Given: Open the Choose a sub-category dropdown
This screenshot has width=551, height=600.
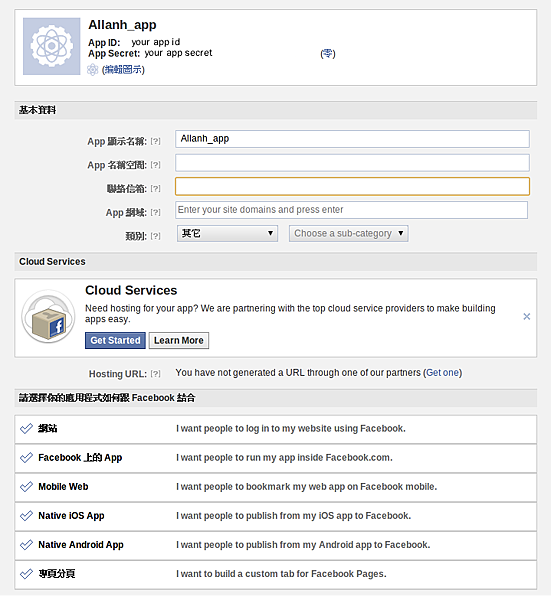Looking at the screenshot, I should pos(349,233).
